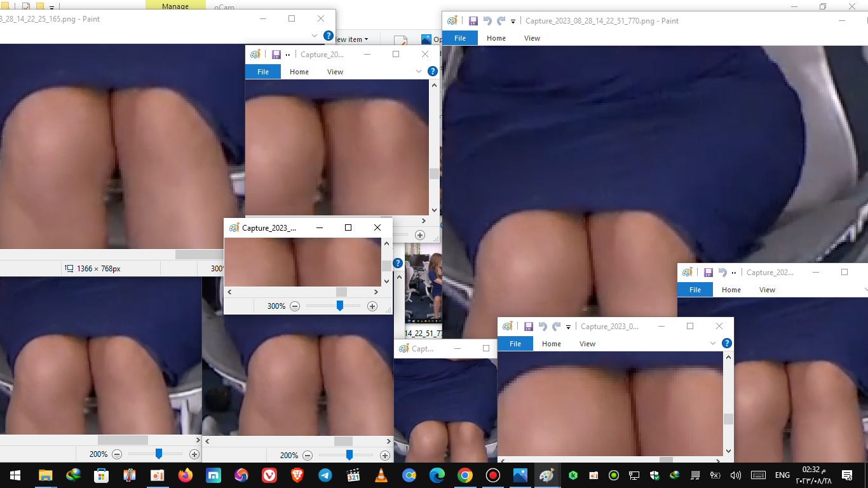Image resolution: width=868 pixels, height=488 pixels.
Task: Click zoom out minus button next to 300%
Action: point(295,306)
